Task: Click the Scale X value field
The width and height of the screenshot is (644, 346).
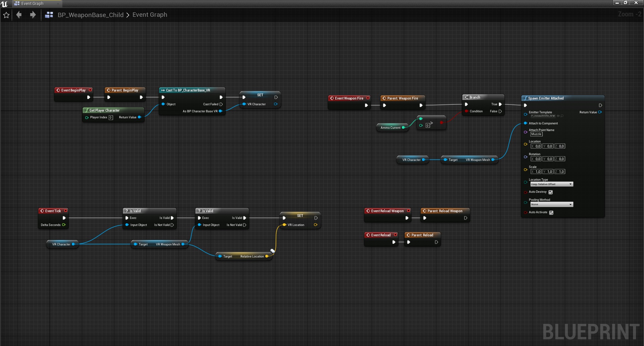Action: (x=536, y=172)
